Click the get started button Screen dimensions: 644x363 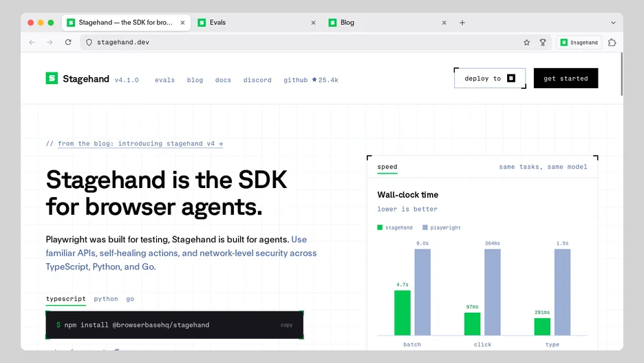pyautogui.click(x=566, y=78)
